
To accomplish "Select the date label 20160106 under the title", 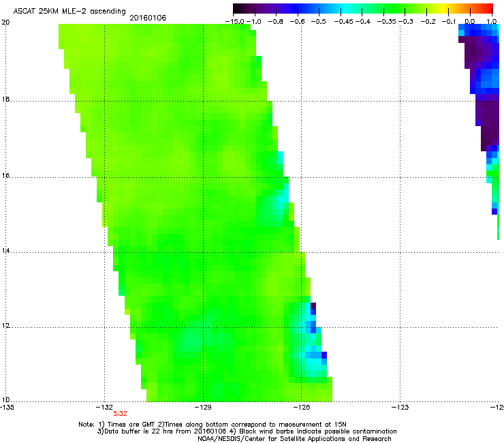I will pos(148,18).
